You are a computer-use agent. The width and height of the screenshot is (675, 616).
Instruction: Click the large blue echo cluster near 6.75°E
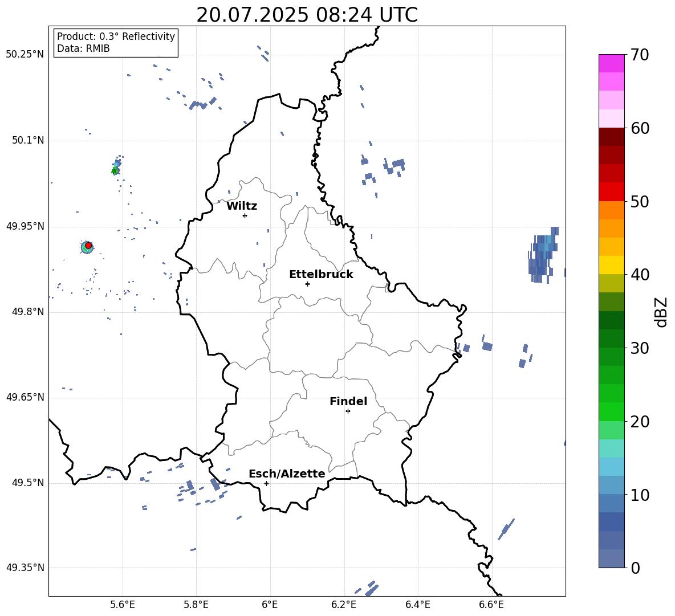543,255
